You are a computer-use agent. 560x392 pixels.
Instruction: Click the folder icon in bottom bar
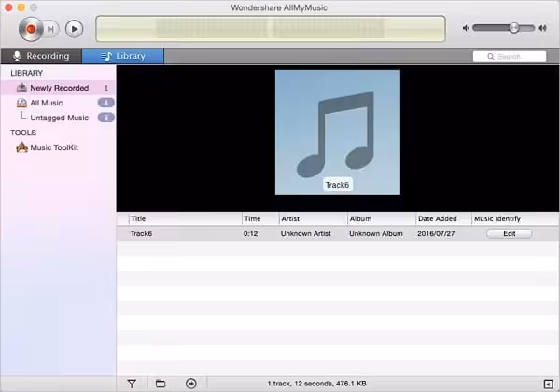coord(161,383)
